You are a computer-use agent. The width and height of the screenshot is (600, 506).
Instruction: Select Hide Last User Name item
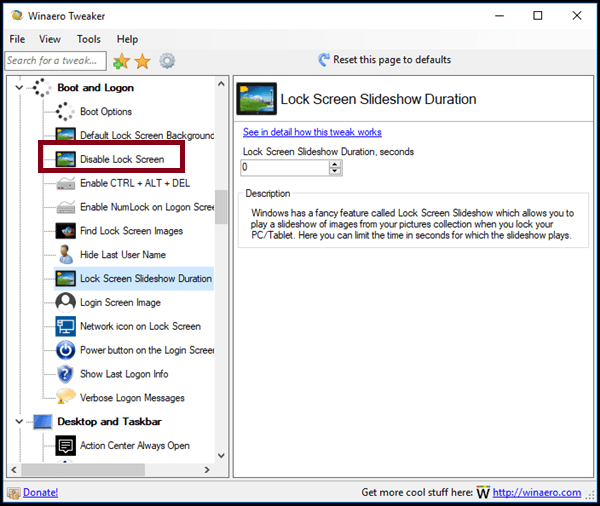point(123,255)
